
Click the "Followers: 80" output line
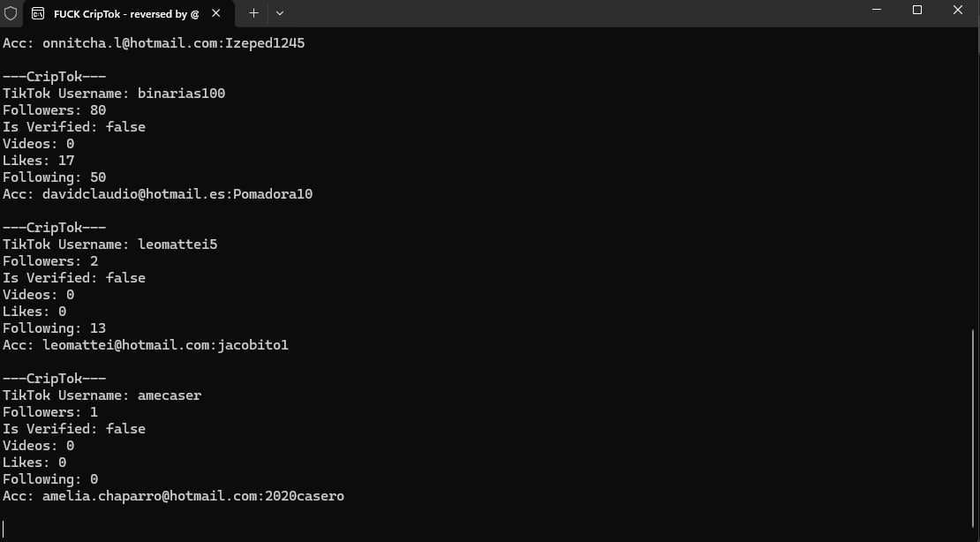54,110
